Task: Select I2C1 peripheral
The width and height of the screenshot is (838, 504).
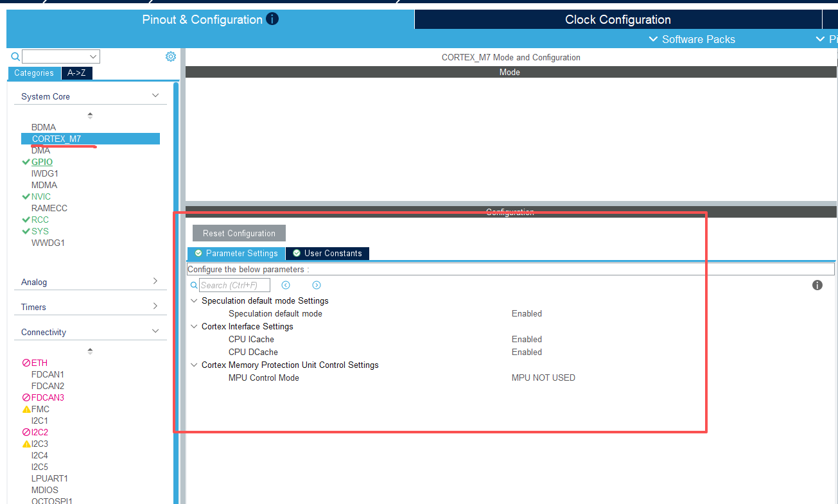Action: tap(40, 421)
